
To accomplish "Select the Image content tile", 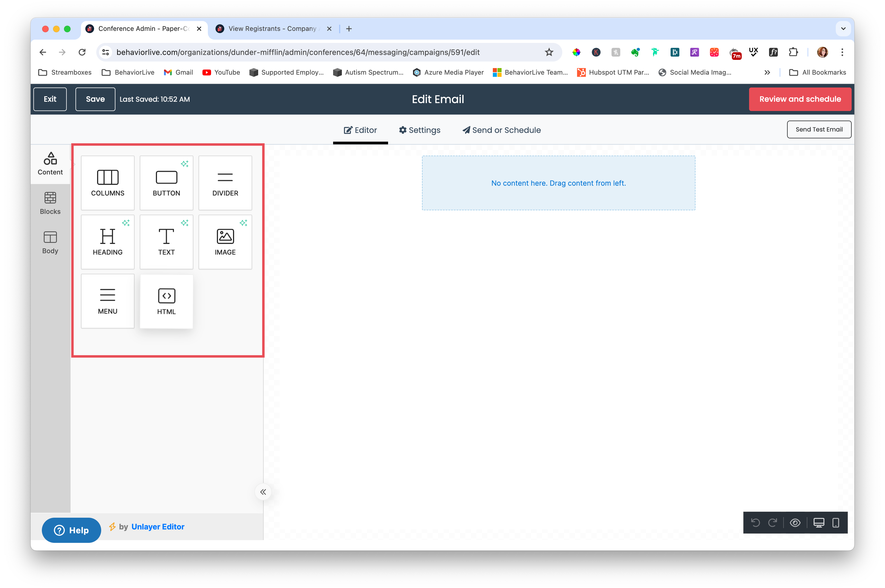I will (x=225, y=242).
